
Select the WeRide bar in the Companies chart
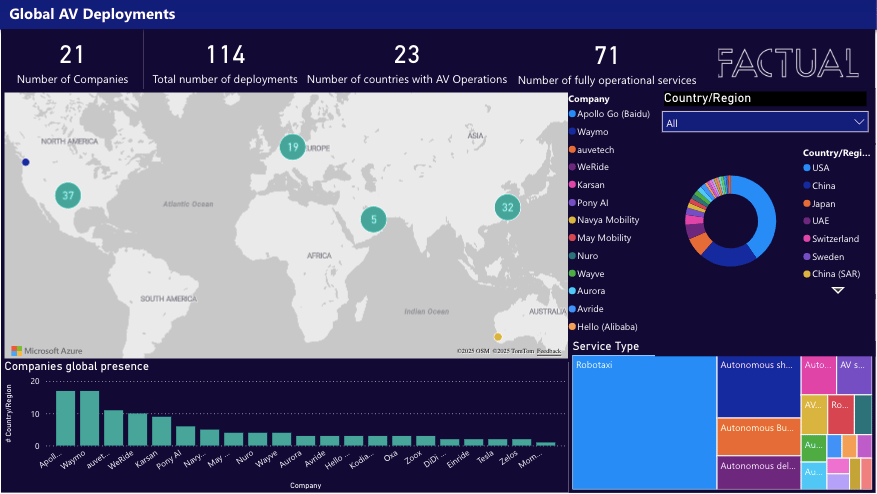(138, 429)
